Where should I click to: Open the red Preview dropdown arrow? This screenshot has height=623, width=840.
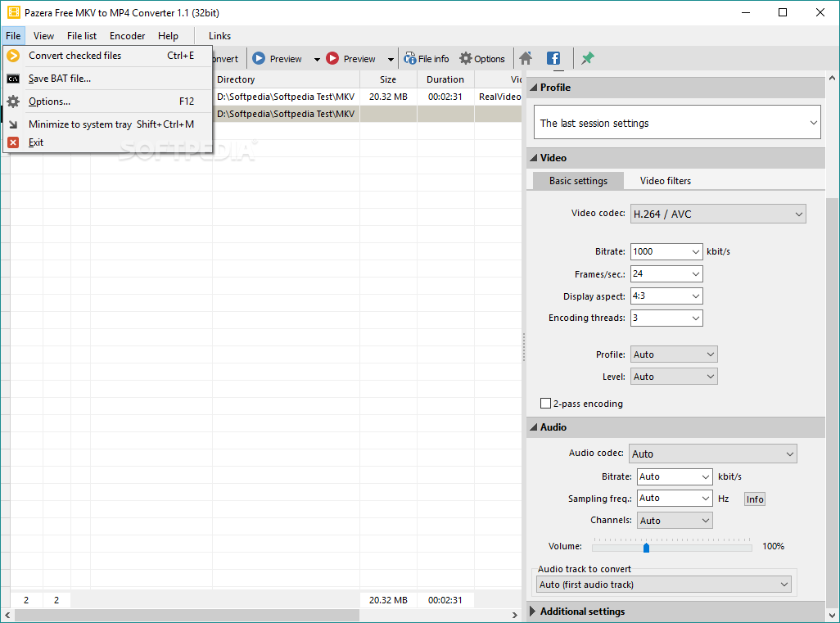(391, 59)
